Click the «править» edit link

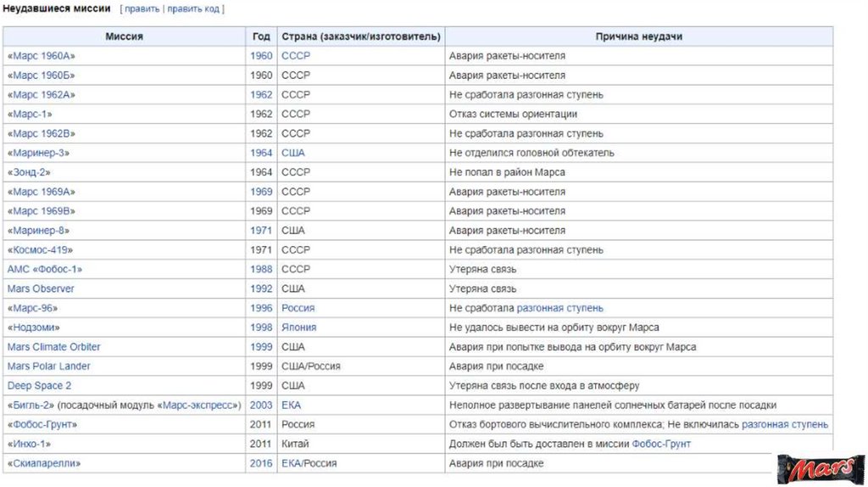(x=142, y=9)
